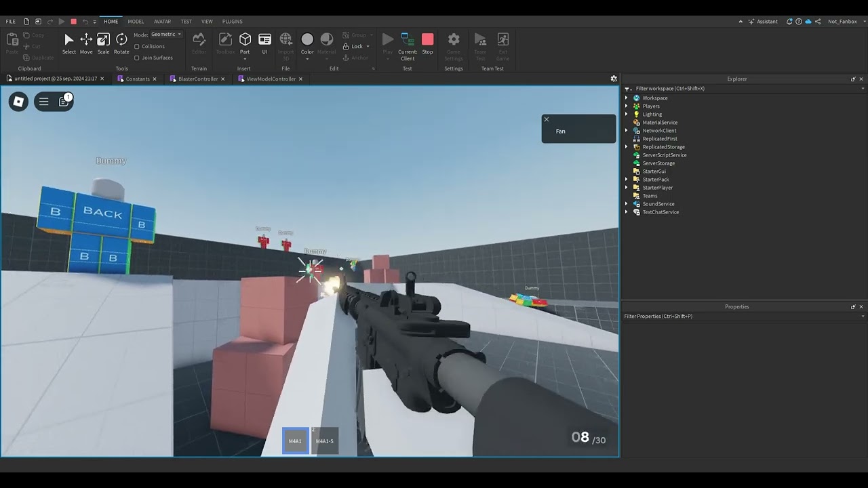The width and height of the screenshot is (868, 488).
Task: Click the Workspace globe icon in Explorer
Action: 636,98
